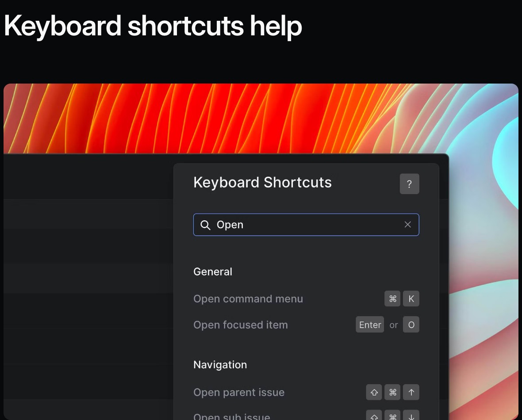Click the Keyboard Shortcuts panel title
This screenshot has height=420, width=522.
click(262, 183)
